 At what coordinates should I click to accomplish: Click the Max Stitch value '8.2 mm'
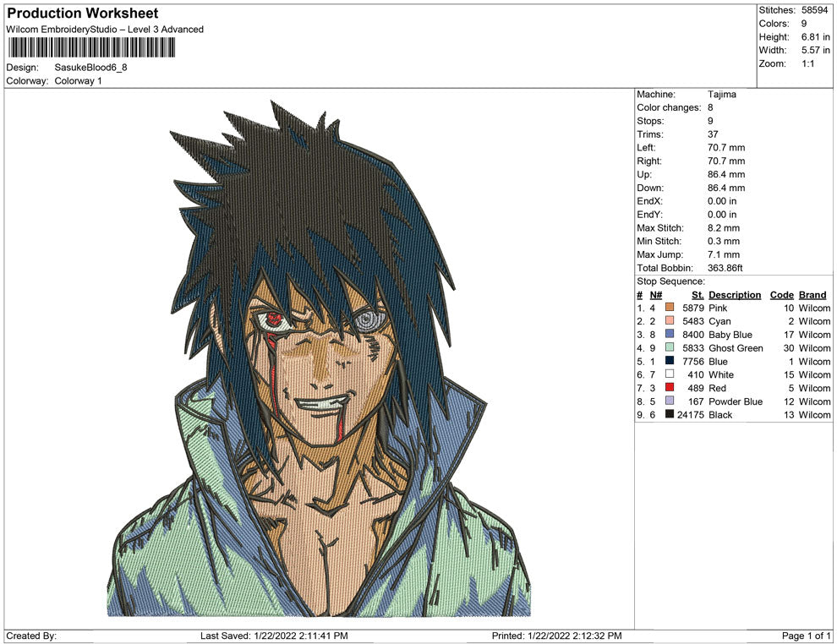pos(724,228)
